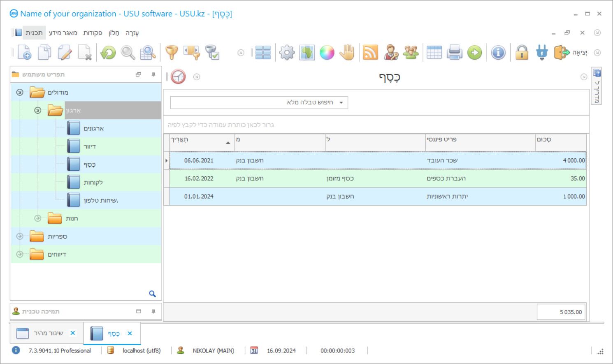Click the blue info icon in toolbar
The width and height of the screenshot is (613, 364).
coord(498,53)
